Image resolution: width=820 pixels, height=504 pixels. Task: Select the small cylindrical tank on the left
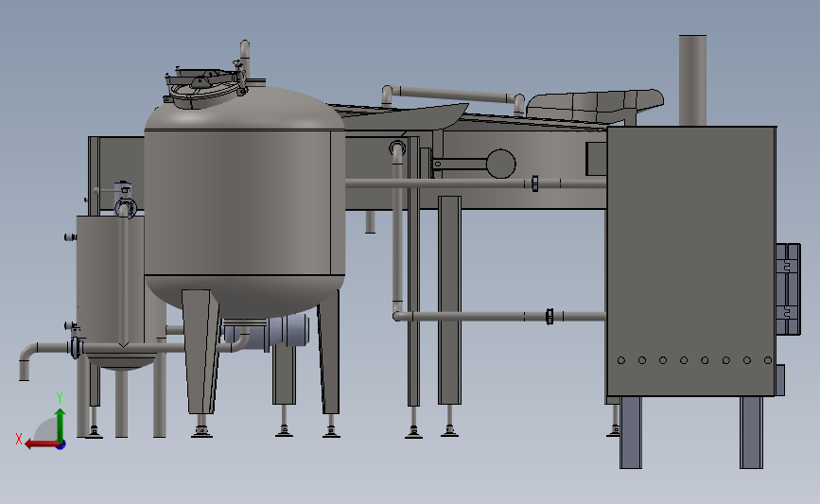click(x=111, y=285)
